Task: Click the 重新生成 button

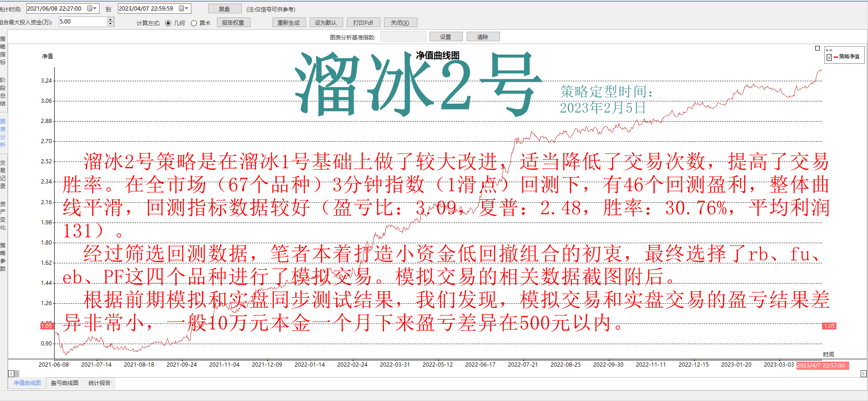Action: pos(289,22)
